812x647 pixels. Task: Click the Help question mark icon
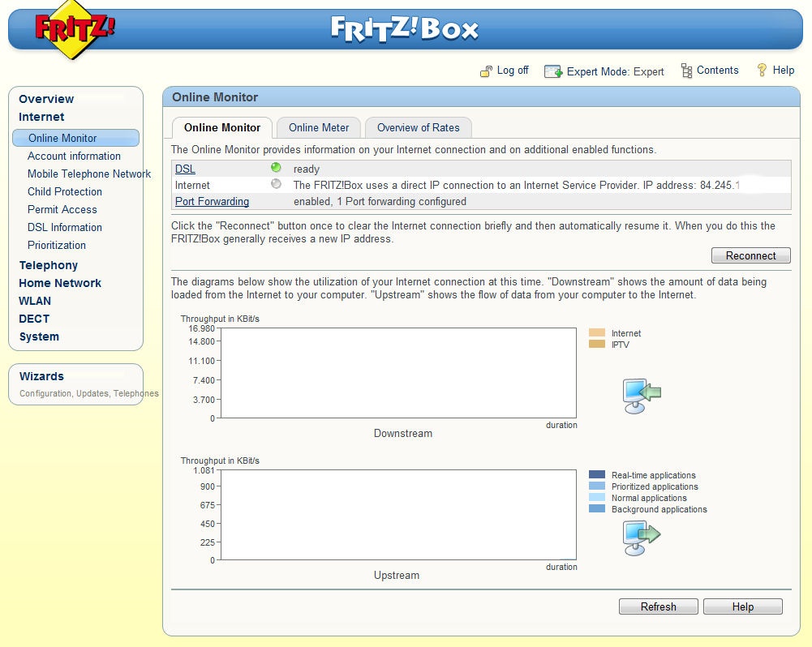click(x=762, y=70)
